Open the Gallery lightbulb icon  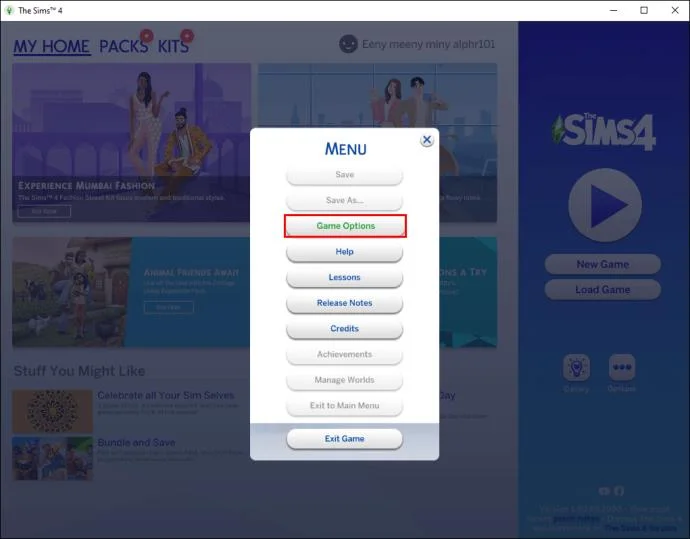[576, 367]
